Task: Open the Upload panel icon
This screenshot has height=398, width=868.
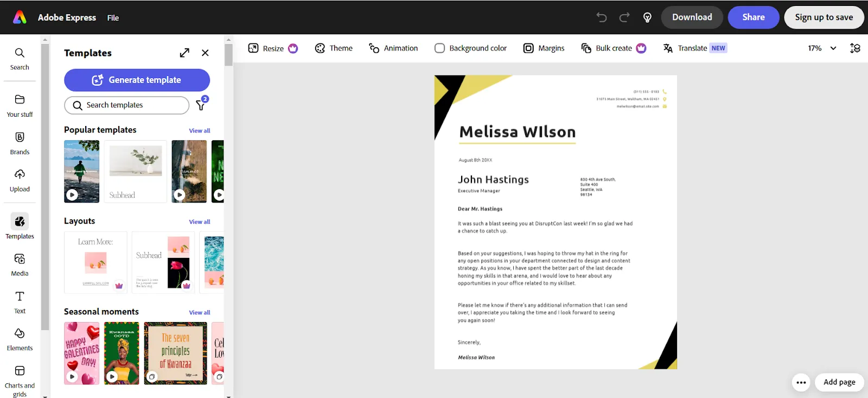Action: tap(20, 174)
